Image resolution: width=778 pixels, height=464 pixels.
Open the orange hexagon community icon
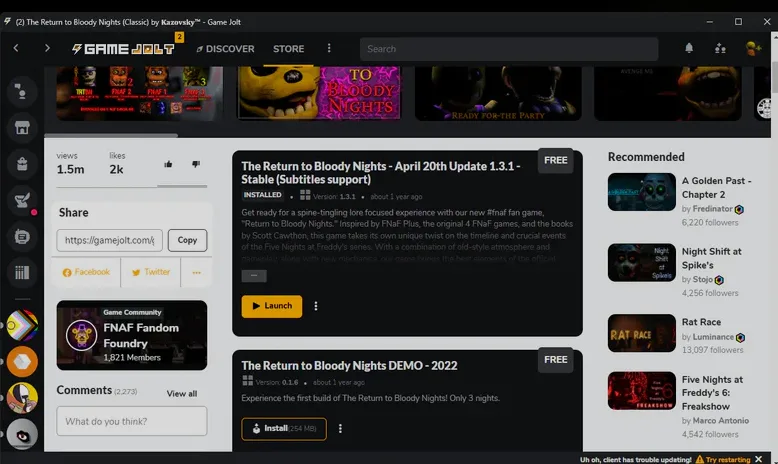click(22, 361)
